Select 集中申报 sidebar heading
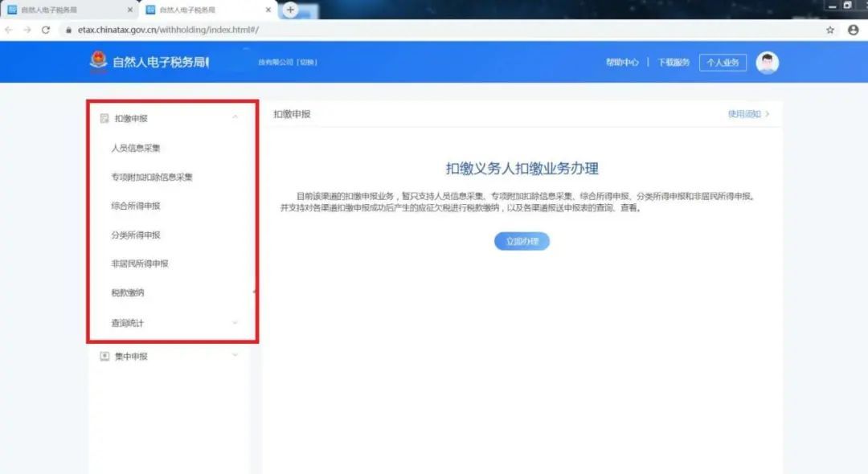The width and height of the screenshot is (868, 474). (131, 357)
